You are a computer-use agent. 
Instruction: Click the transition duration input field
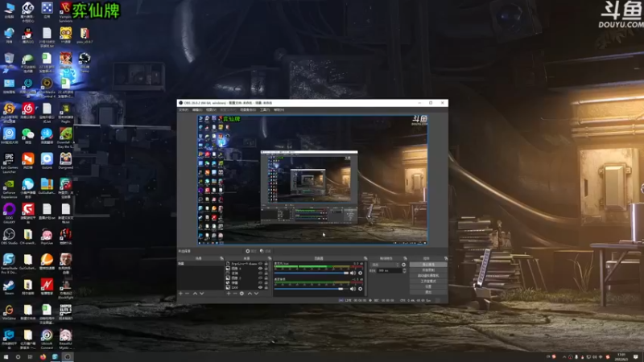390,270
